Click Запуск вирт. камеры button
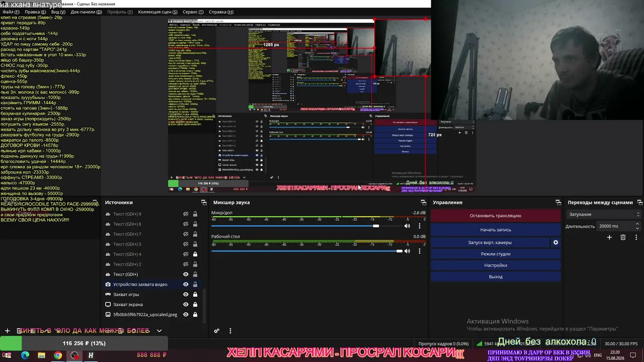Image resolution: width=644 pixels, height=362 pixels. click(490, 242)
